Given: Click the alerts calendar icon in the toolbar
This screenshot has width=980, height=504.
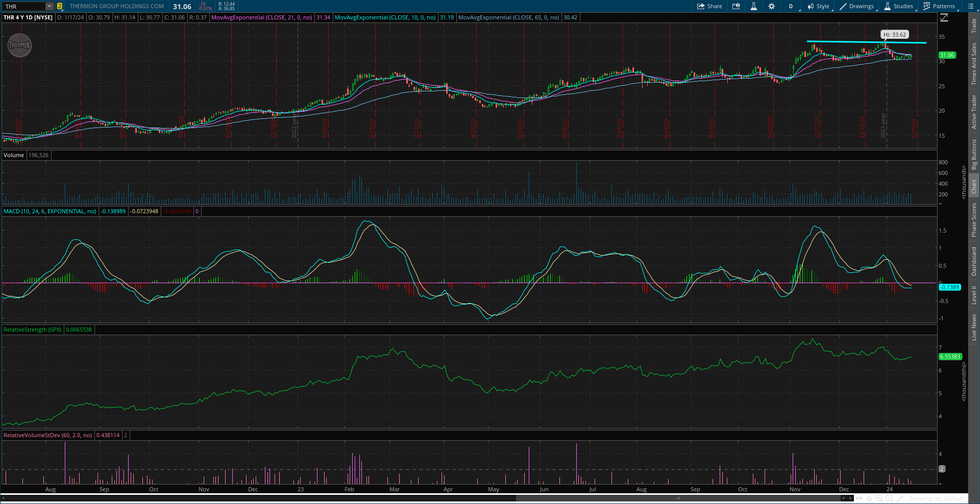Looking at the screenshot, I should coord(736,6).
